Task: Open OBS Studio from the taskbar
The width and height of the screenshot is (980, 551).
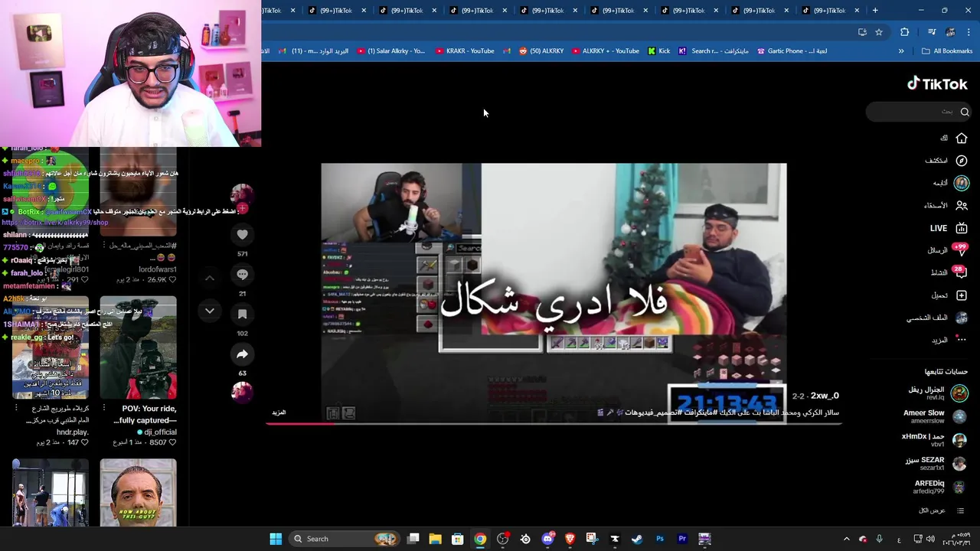Action: [x=503, y=539]
